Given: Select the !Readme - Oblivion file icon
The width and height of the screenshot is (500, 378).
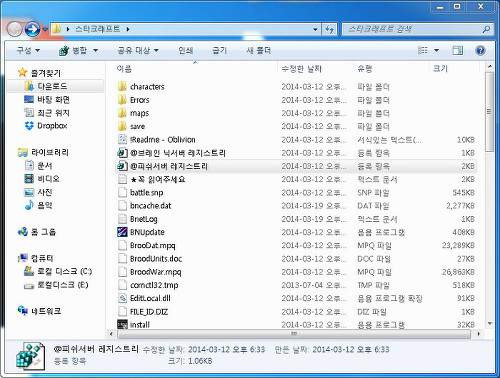Looking at the screenshot, I should click(x=122, y=139).
